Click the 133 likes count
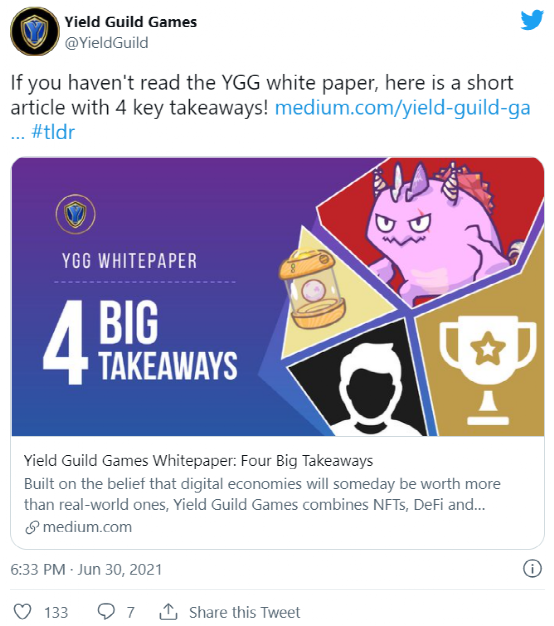This screenshot has height=626, width=554. click(x=56, y=612)
